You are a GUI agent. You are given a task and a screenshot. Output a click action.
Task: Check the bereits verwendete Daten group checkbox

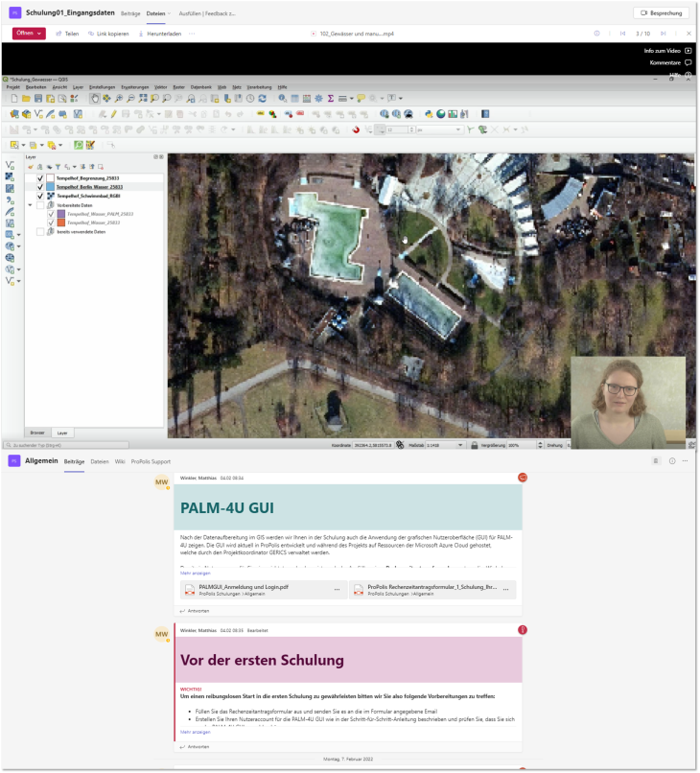pyautogui.click(x=40, y=232)
